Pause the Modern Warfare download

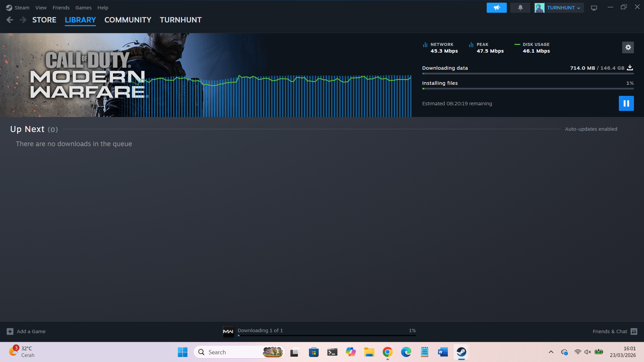pyautogui.click(x=626, y=103)
